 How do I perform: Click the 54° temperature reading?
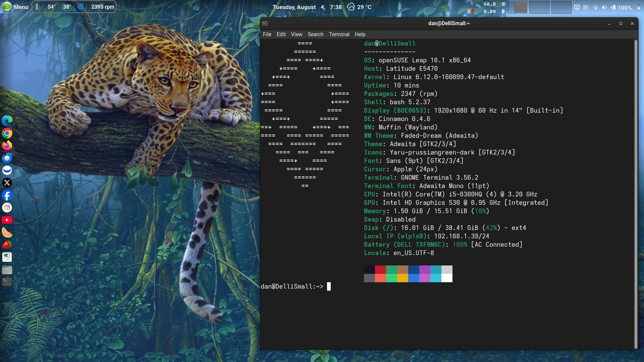[x=51, y=7]
